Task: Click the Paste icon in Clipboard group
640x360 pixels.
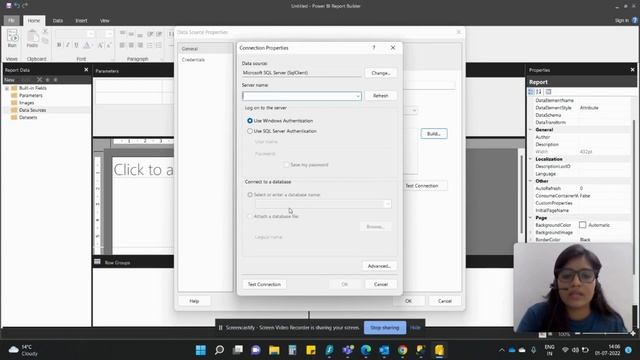Action: point(32,39)
